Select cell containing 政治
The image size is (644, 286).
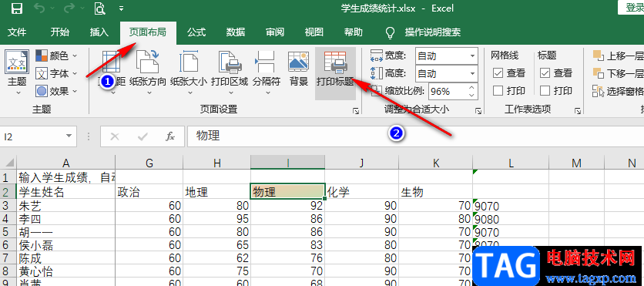pos(149,191)
